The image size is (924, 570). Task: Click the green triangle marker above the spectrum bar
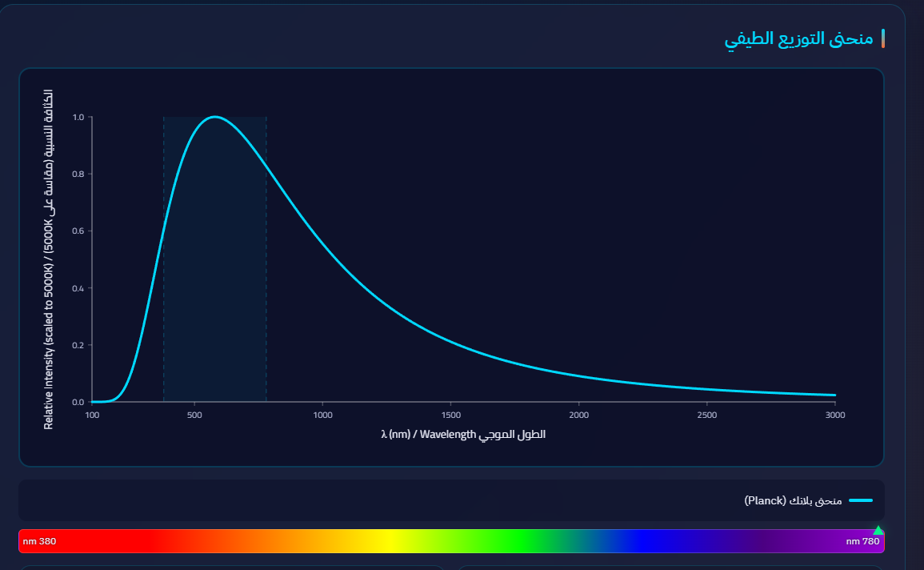click(x=879, y=529)
